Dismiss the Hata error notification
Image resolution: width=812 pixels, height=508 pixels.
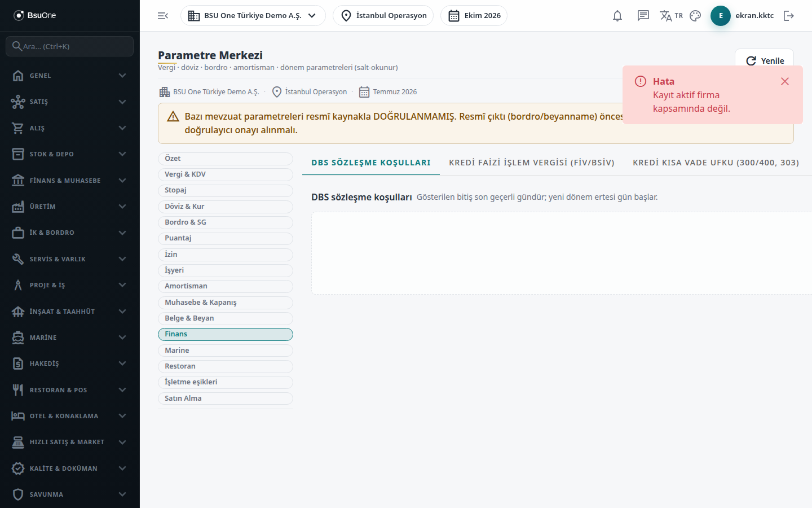785,81
